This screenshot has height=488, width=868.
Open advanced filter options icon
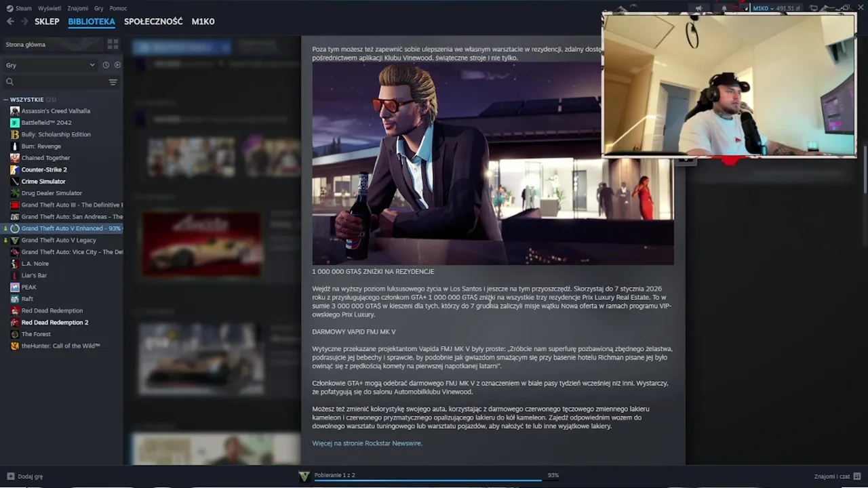tap(113, 82)
